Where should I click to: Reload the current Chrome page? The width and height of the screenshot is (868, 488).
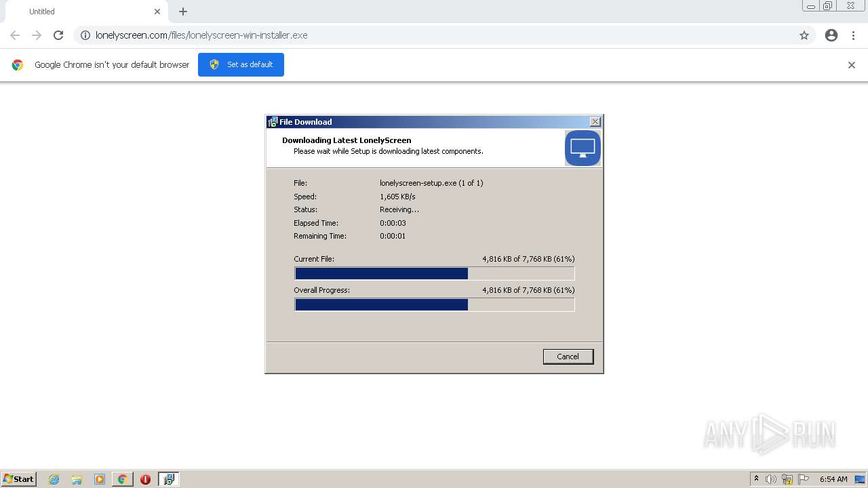[58, 35]
